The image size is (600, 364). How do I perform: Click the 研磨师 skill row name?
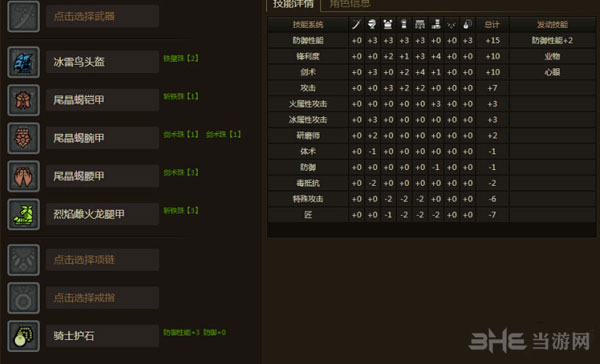308,135
